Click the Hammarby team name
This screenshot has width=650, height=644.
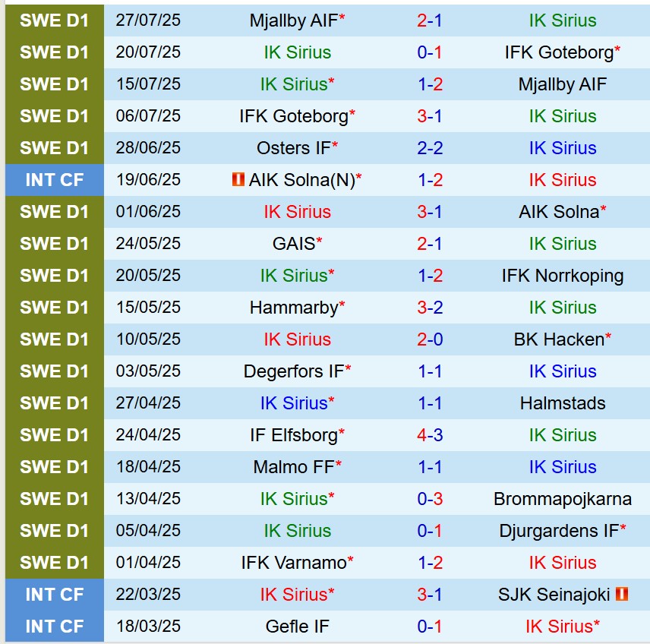point(294,308)
